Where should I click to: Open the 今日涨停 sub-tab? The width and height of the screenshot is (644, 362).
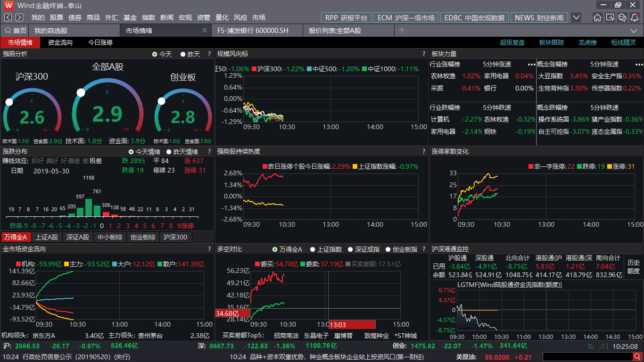[100, 42]
